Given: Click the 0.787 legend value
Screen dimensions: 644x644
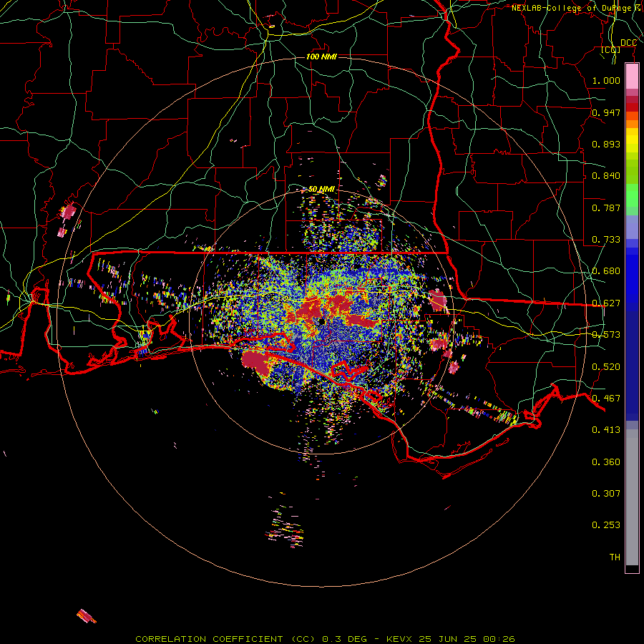Looking at the screenshot, I should 606,208.
